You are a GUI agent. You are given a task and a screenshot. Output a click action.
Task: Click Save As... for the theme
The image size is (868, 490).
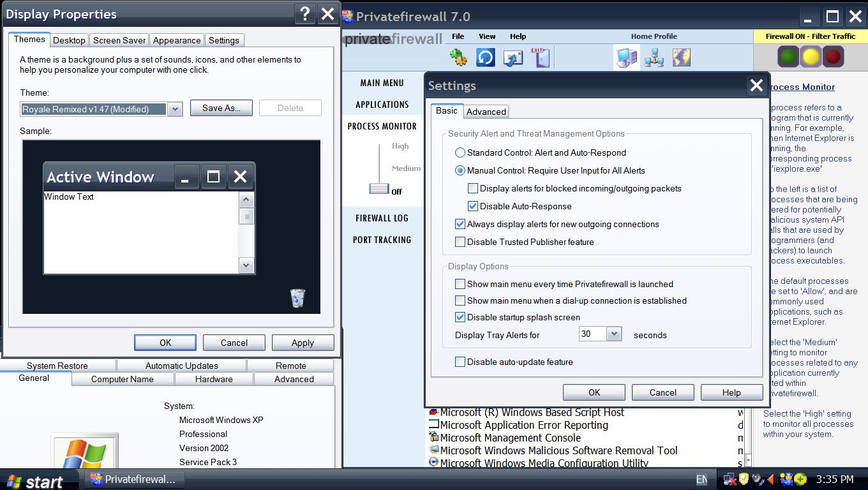221,108
